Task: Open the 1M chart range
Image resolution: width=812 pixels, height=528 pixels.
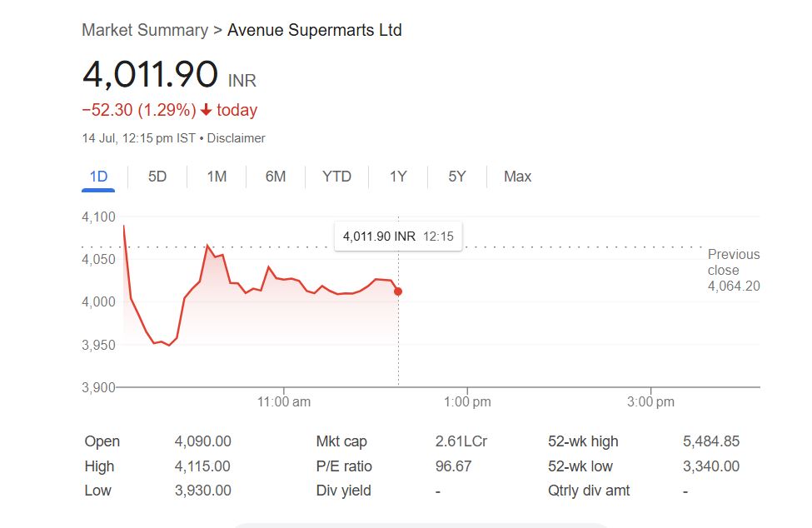Action: click(x=217, y=177)
